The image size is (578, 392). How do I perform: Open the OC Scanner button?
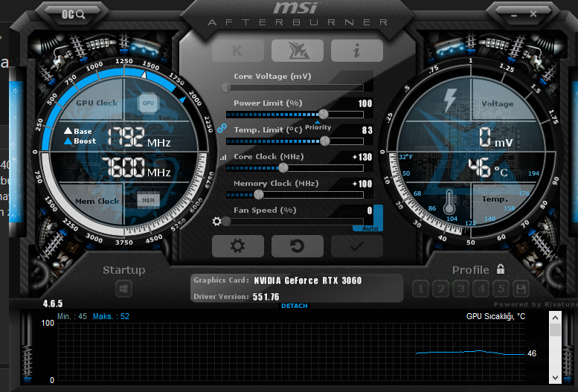point(73,14)
